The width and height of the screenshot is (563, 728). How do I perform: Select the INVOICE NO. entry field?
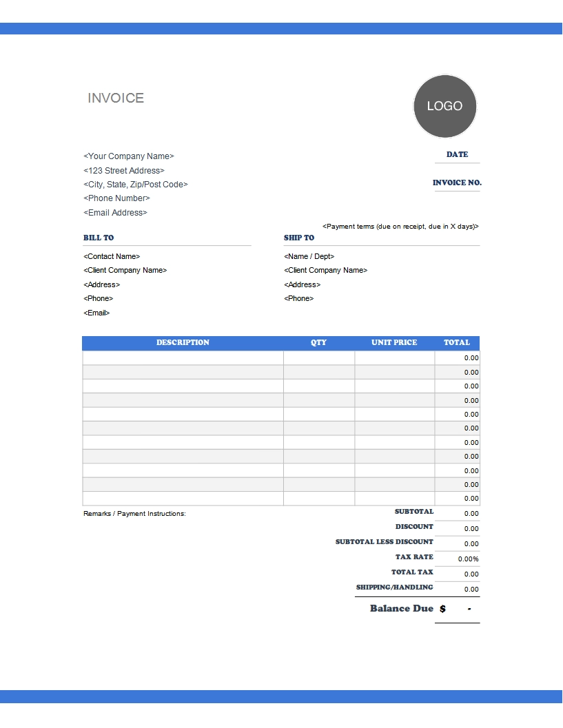[457, 189]
